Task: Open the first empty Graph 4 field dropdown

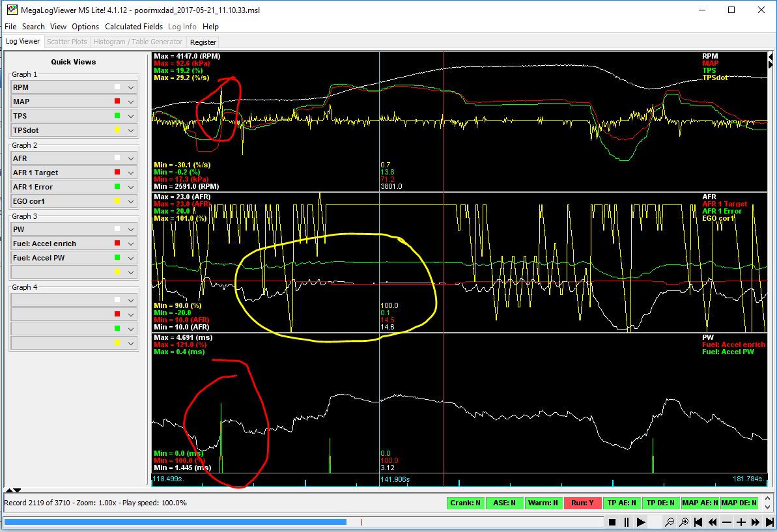Action: (131, 300)
